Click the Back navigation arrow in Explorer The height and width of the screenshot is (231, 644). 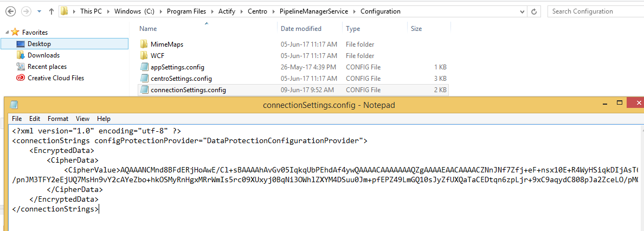pyautogui.click(x=11, y=11)
